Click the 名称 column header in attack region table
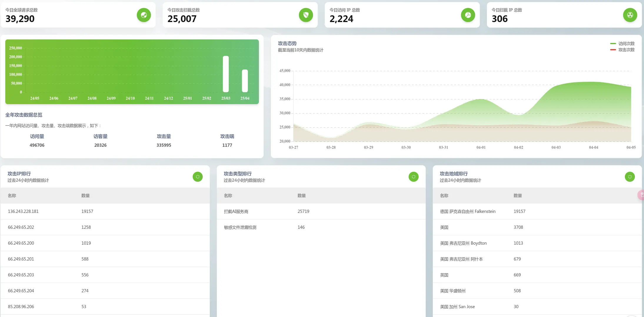Screen dimensions: 644x317 pos(444,196)
